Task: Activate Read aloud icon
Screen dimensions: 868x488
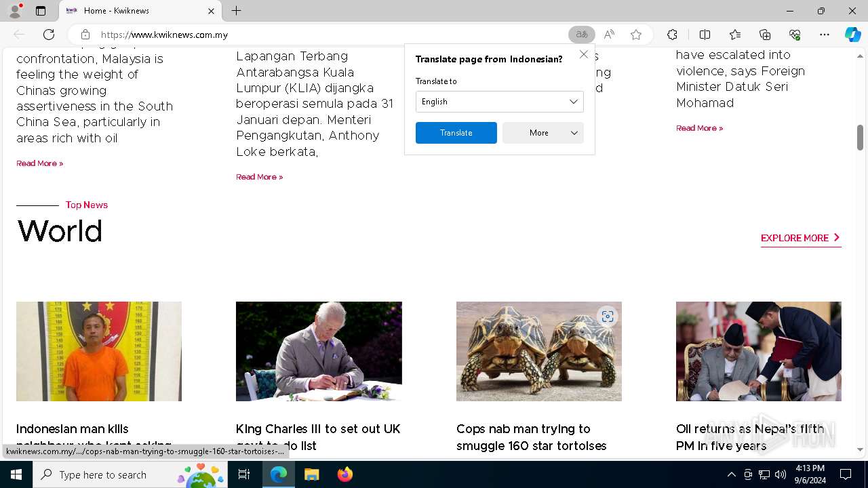Action: coord(609,35)
